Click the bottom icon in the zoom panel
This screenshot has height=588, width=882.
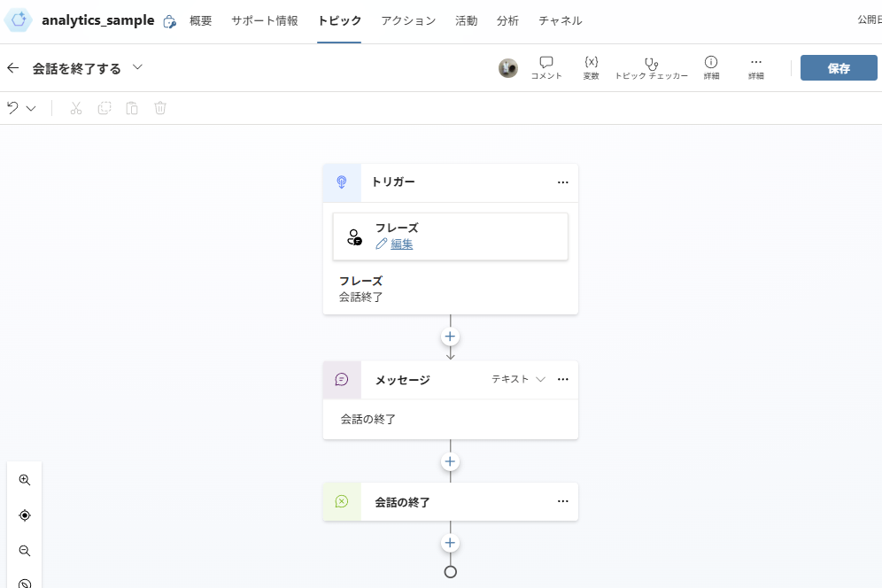pos(25,584)
